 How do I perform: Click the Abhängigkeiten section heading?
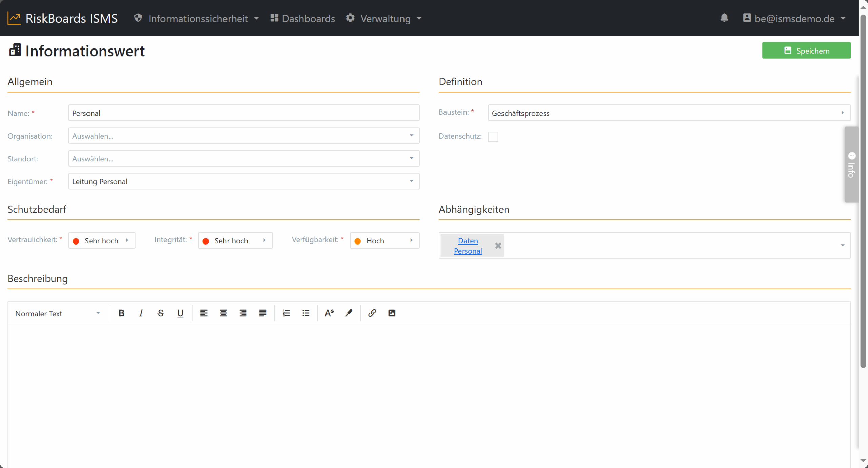474,209
